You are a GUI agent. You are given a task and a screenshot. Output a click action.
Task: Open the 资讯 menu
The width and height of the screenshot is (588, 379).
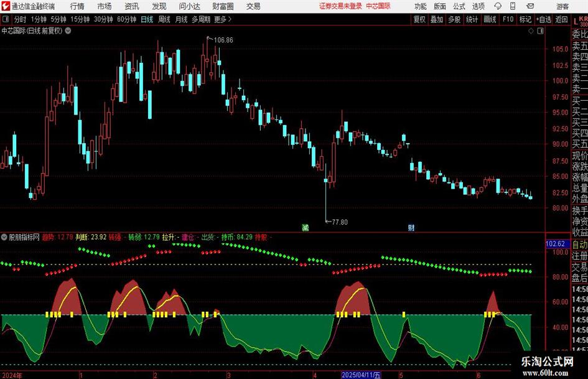click(132, 6)
